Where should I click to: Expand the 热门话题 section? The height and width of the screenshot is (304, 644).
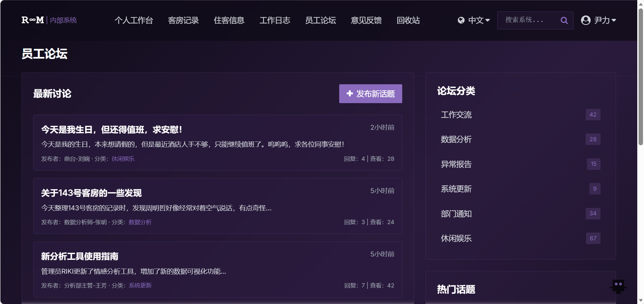pyautogui.click(x=456, y=289)
